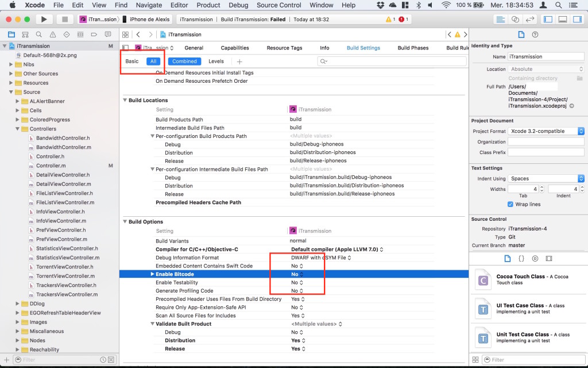Switch build settings view to Levels
This screenshot has width=588, height=368.
pyautogui.click(x=216, y=61)
